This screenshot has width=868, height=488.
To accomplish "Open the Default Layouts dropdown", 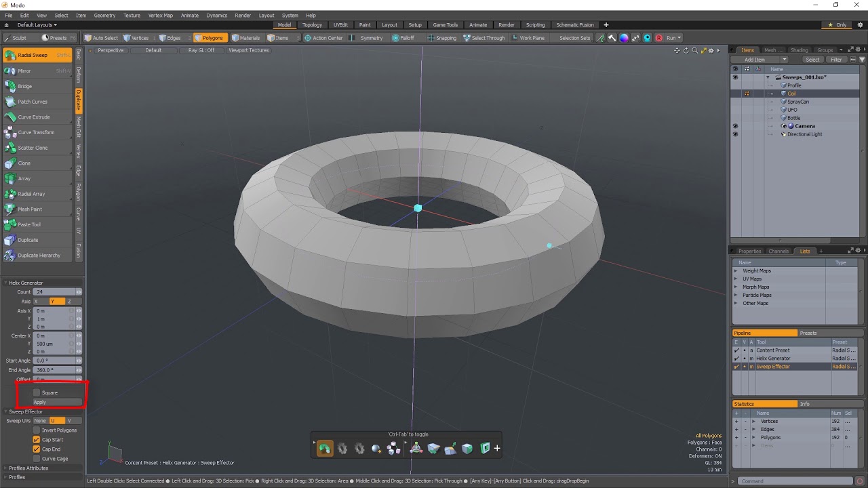I will tap(37, 25).
